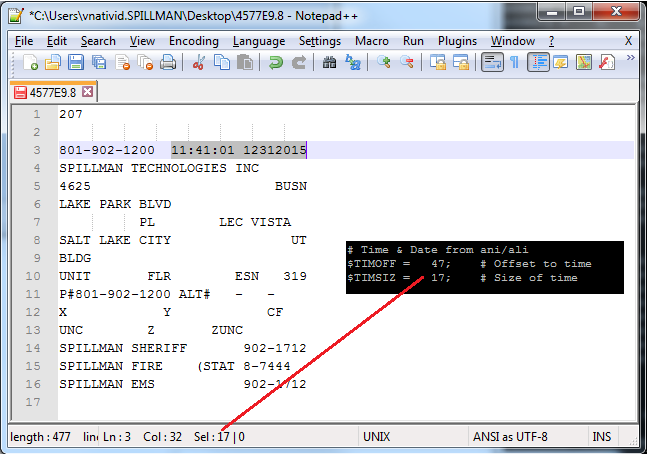The image size is (647, 454).
Task: Cut selection with the scissors icon
Action: [x=199, y=63]
